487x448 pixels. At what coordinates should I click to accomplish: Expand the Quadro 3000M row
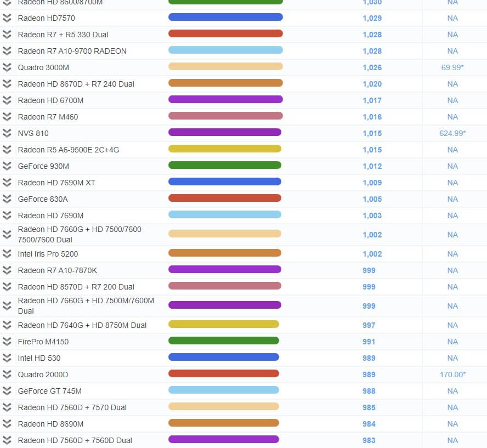click(7, 67)
